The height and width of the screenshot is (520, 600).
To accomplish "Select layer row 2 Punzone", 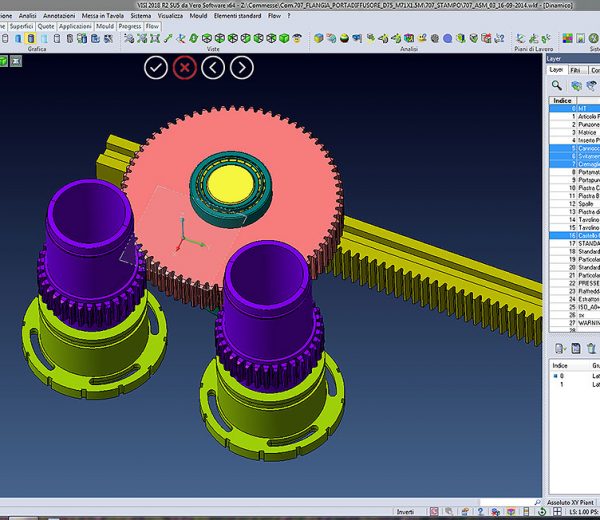I will pos(575,124).
